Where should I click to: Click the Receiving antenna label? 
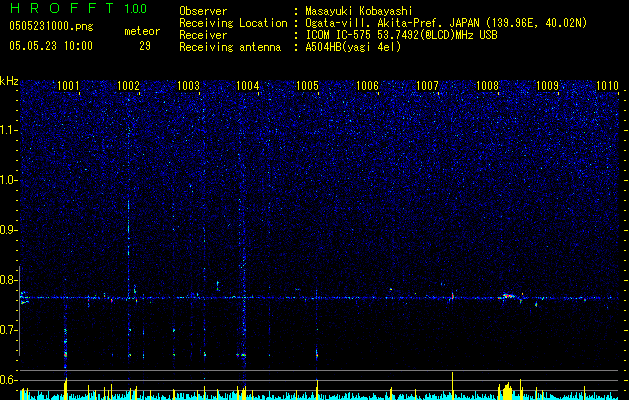coord(230,47)
